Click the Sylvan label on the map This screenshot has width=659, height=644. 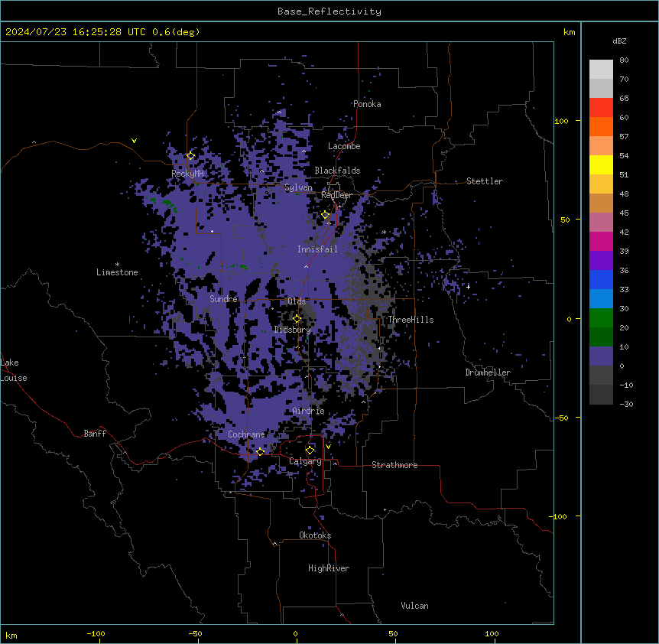[x=298, y=187]
